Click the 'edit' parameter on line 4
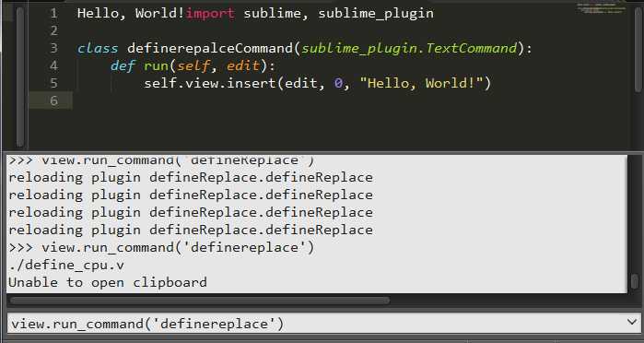The height and width of the screenshot is (343, 644). click(x=243, y=65)
